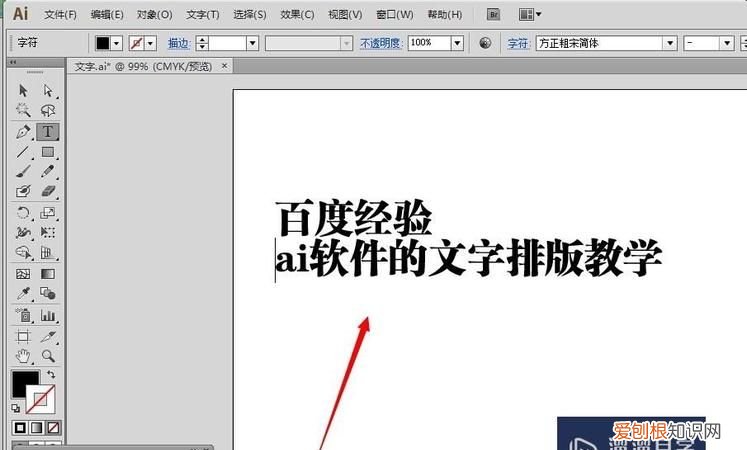Open the opacity percentage dropdown

tap(457, 43)
